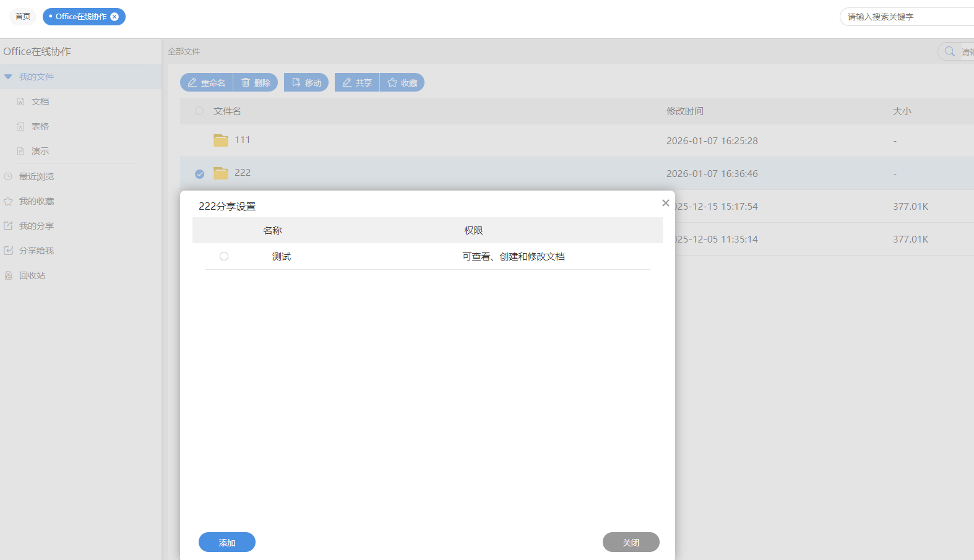
Task: Close the 222分享设置 dialog with X
Action: [666, 203]
